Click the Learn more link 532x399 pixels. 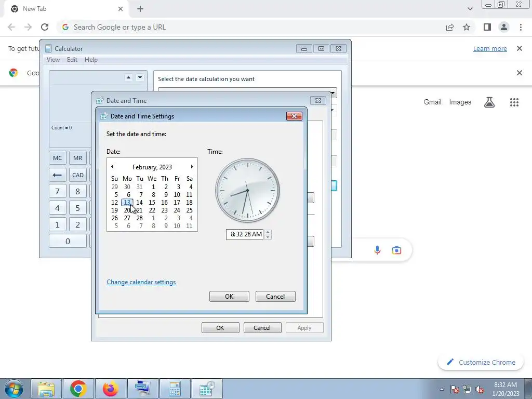coord(490,48)
